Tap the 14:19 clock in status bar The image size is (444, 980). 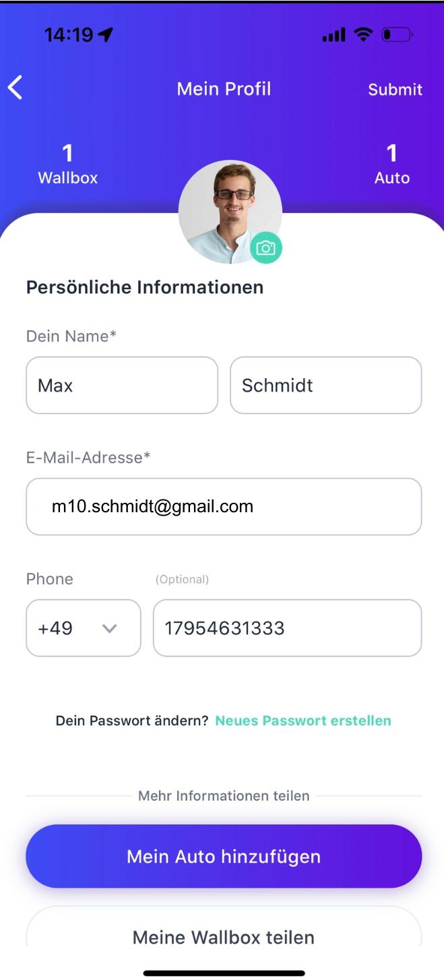(x=69, y=35)
